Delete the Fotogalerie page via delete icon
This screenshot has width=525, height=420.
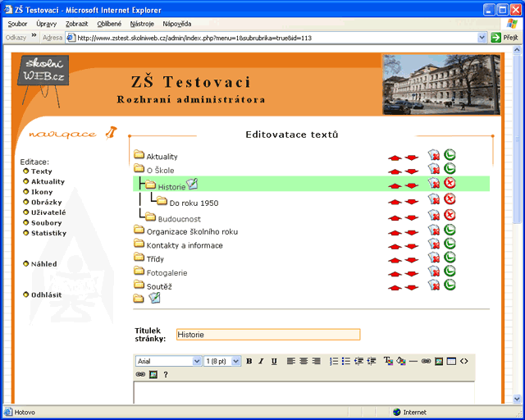click(434, 272)
